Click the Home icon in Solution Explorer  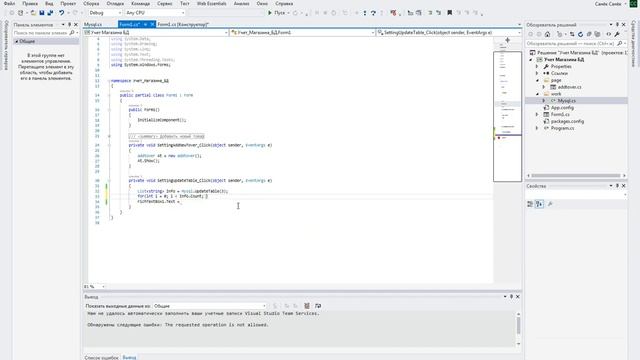547,34
